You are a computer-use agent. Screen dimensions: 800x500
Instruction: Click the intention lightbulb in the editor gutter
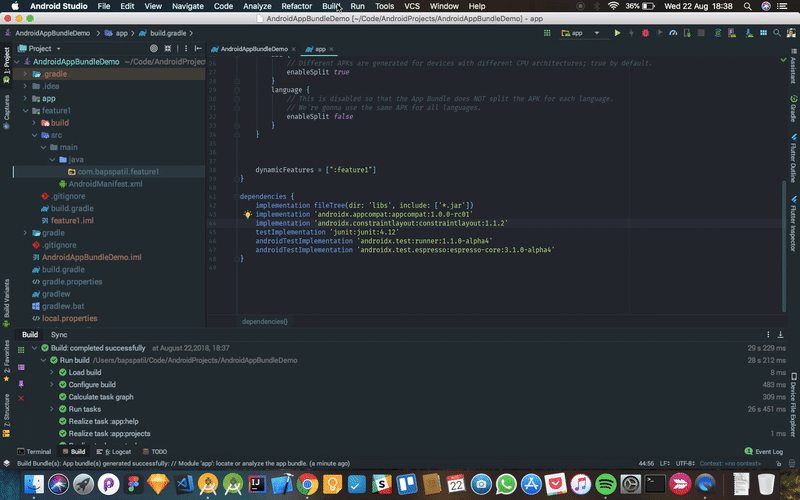tap(246, 214)
